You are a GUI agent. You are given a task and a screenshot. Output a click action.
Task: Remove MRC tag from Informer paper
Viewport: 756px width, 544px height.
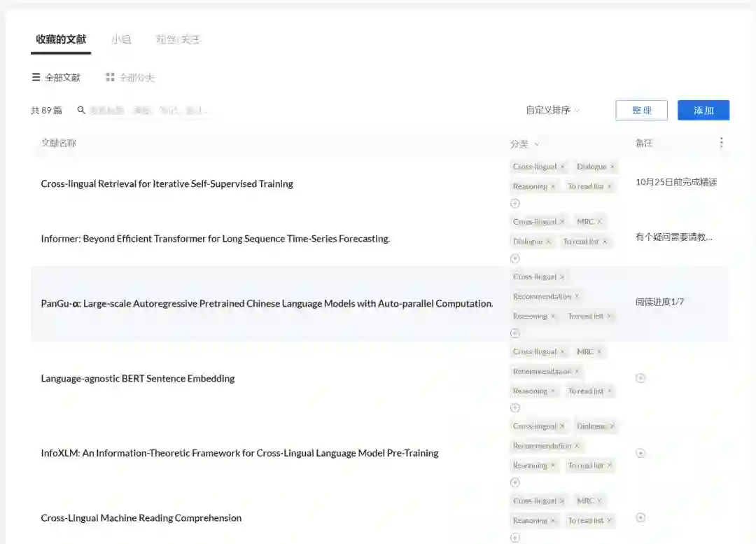pos(600,222)
